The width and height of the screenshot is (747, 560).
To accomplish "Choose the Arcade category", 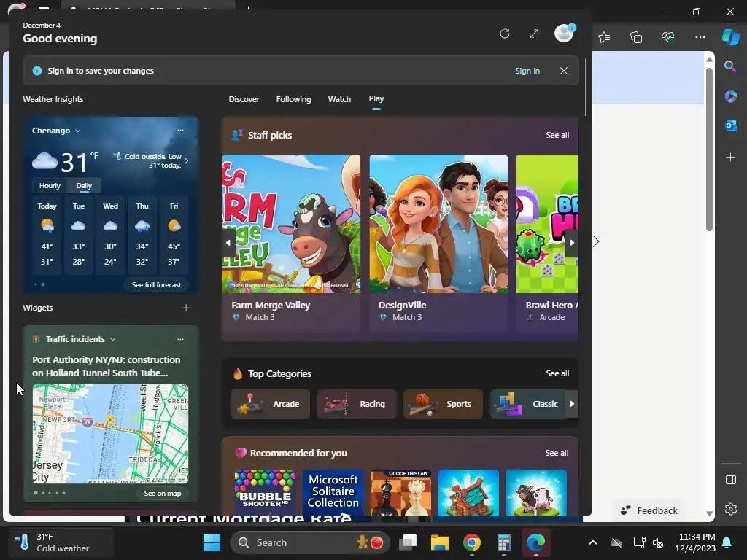I will [x=270, y=404].
